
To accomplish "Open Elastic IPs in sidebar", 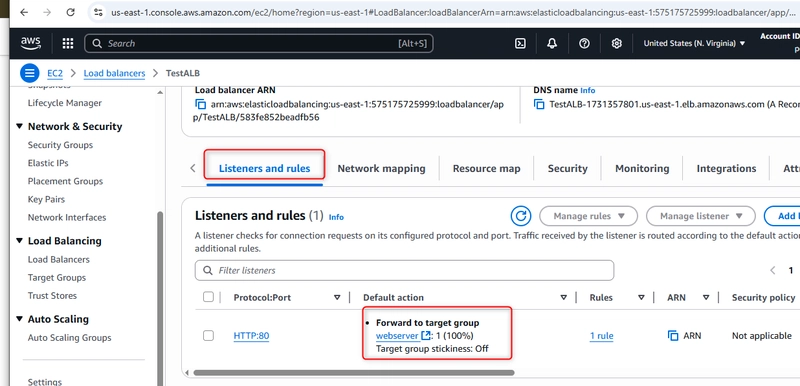I will (x=48, y=163).
